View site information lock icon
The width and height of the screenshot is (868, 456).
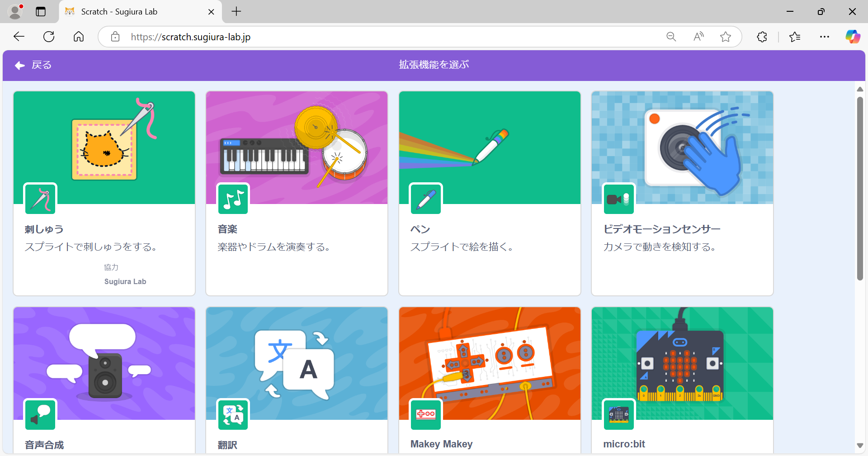tap(115, 37)
